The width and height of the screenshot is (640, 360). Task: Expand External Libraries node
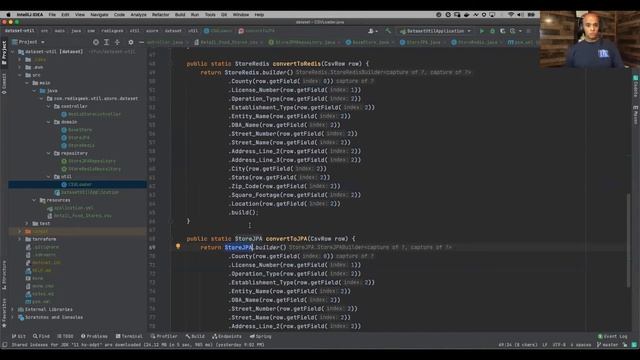tap(13, 309)
